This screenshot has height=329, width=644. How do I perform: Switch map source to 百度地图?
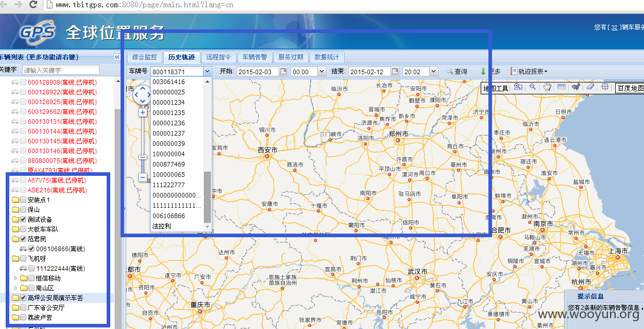point(630,88)
